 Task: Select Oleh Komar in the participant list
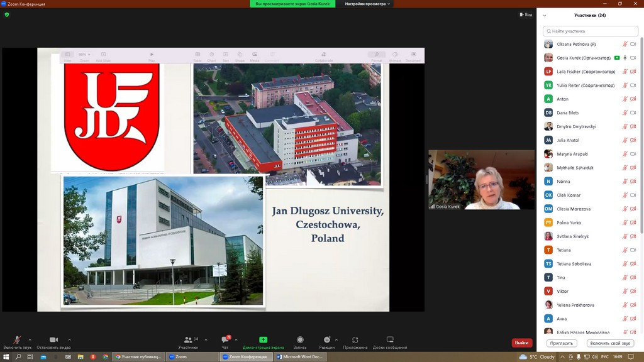[x=569, y=195]
